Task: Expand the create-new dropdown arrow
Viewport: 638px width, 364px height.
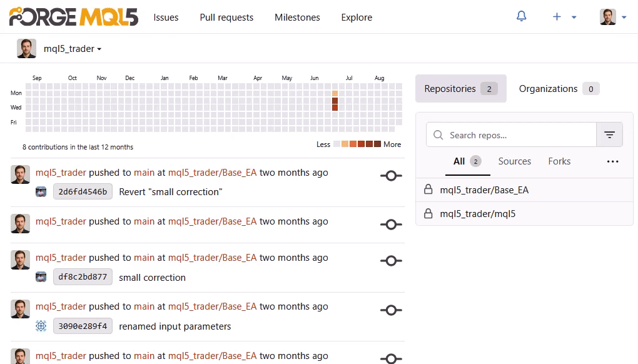Action: pos(574,17)
